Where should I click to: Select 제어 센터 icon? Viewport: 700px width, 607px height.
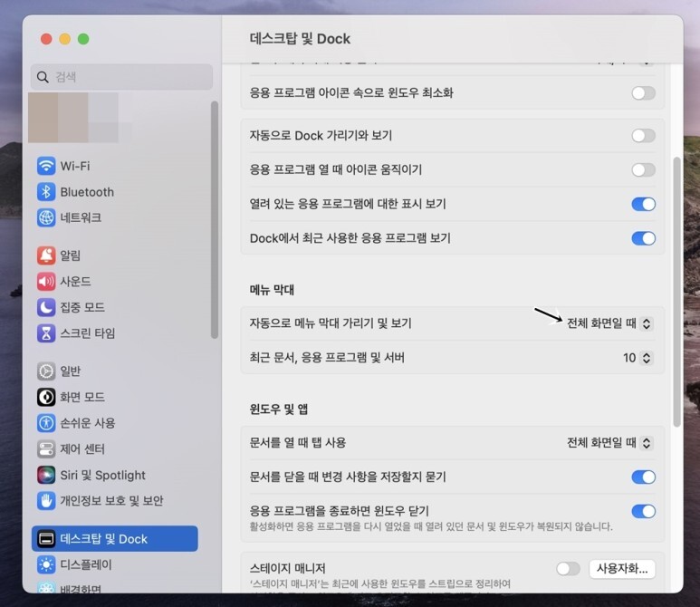click(46, 448)
